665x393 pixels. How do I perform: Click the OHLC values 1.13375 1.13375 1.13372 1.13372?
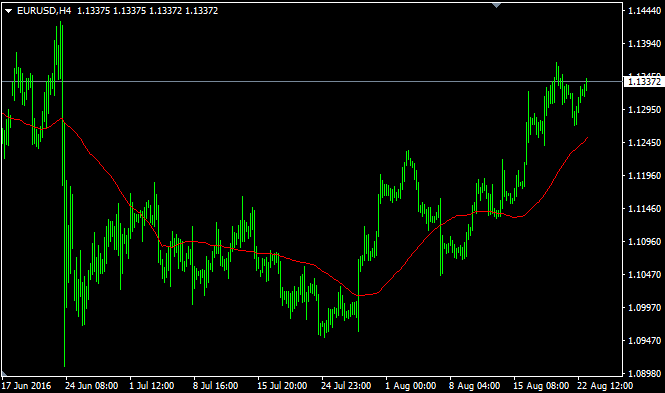148,11
